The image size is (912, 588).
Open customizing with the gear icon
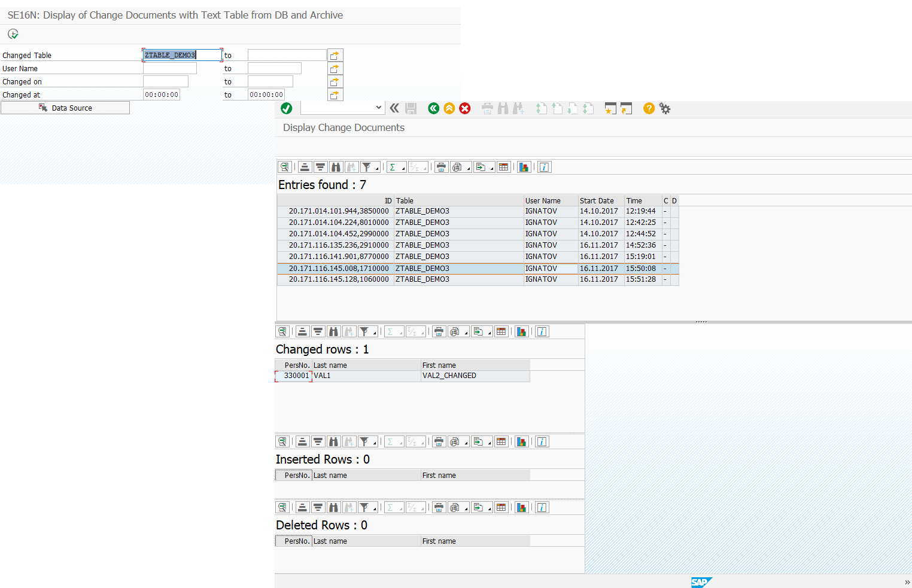(x=665, y=108)
